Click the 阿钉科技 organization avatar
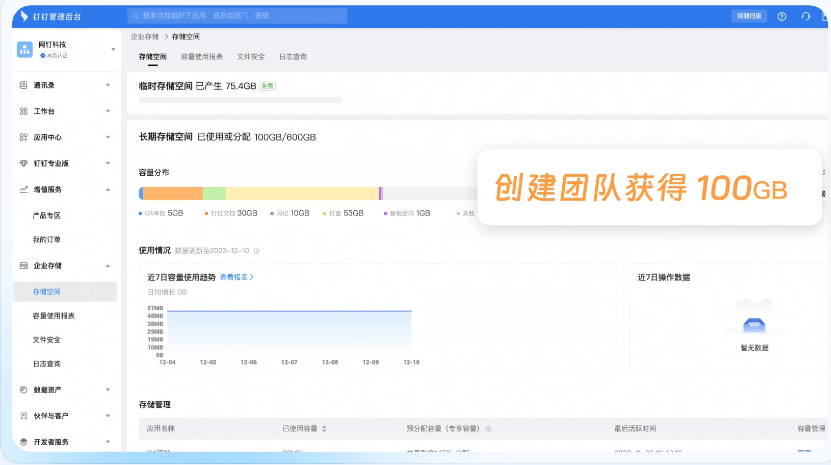 [x=24, y=49]
